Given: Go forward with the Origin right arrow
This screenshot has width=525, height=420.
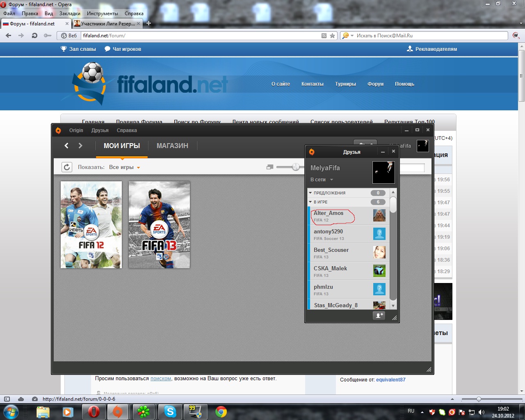Looking at the screenshot, I should 80,146.
